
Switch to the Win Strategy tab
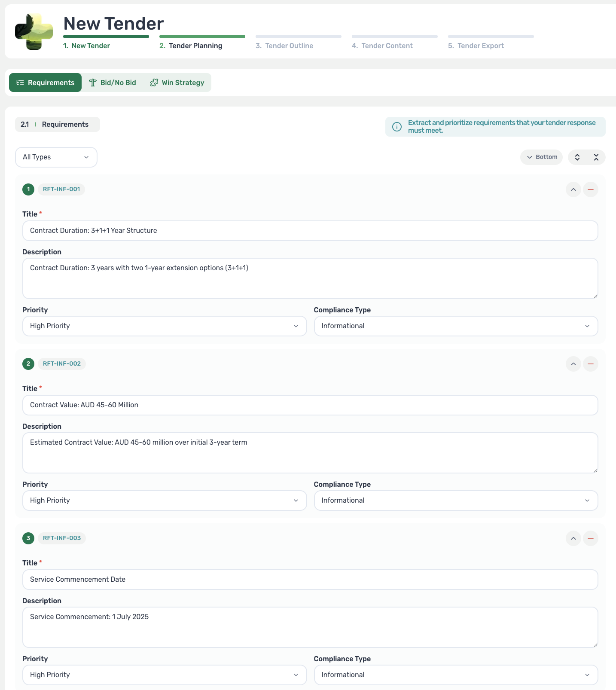(177, 82)
